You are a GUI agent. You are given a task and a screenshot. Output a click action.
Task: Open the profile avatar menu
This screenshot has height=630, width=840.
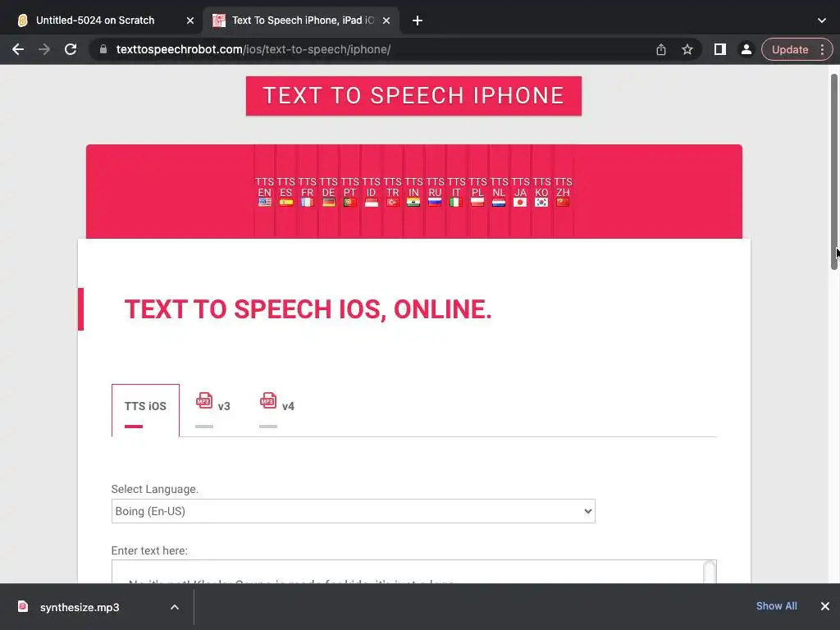point(746,49)
